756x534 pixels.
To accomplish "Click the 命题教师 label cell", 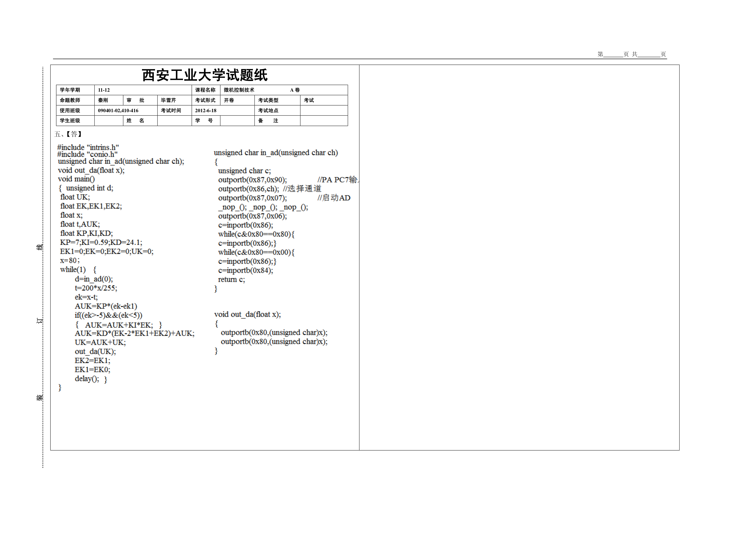I will point(75,100).
